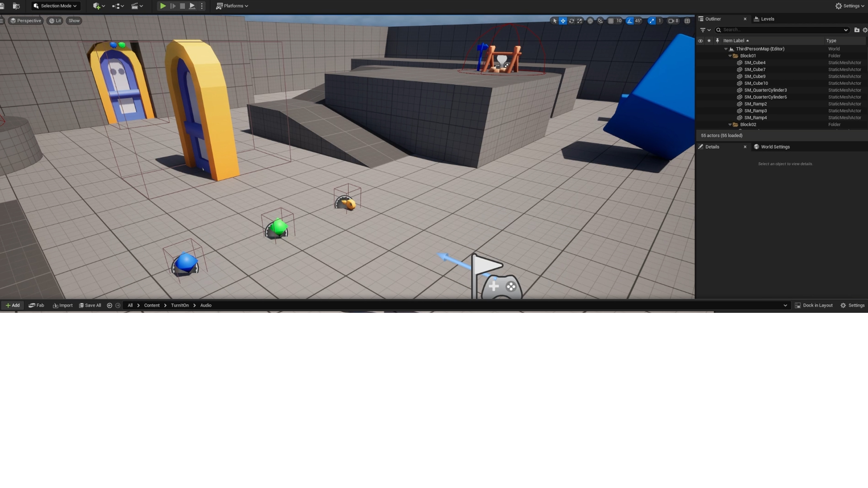Change rotation snap value 45°
Viewport: 868px width, 488px height.
(x=638, y=21)
